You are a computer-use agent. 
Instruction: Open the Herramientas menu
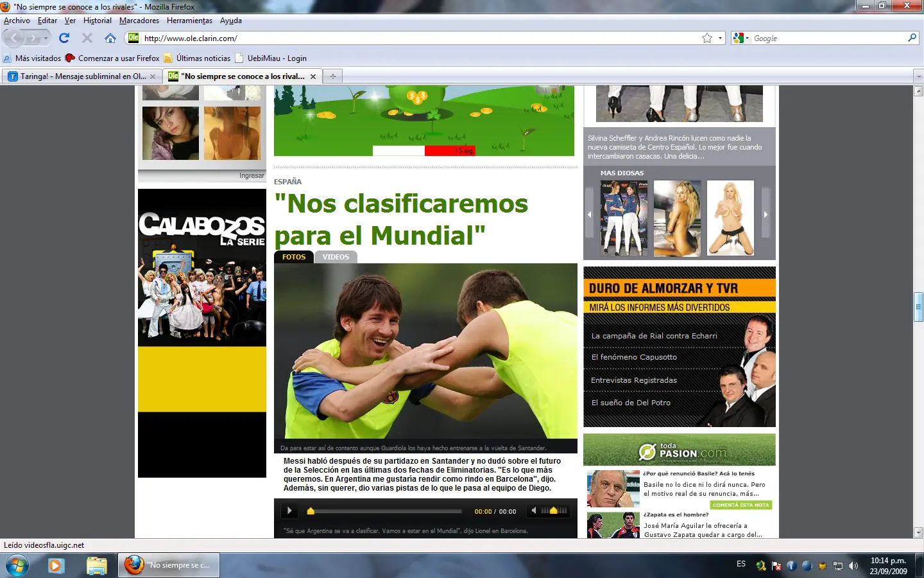pos(190,21)
